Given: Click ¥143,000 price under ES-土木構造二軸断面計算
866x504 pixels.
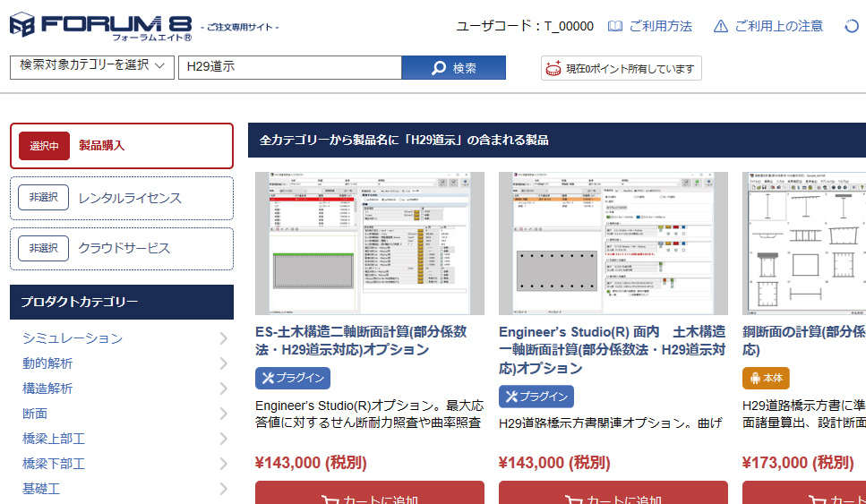Looking at the screenshot, I should click(311, 463).
